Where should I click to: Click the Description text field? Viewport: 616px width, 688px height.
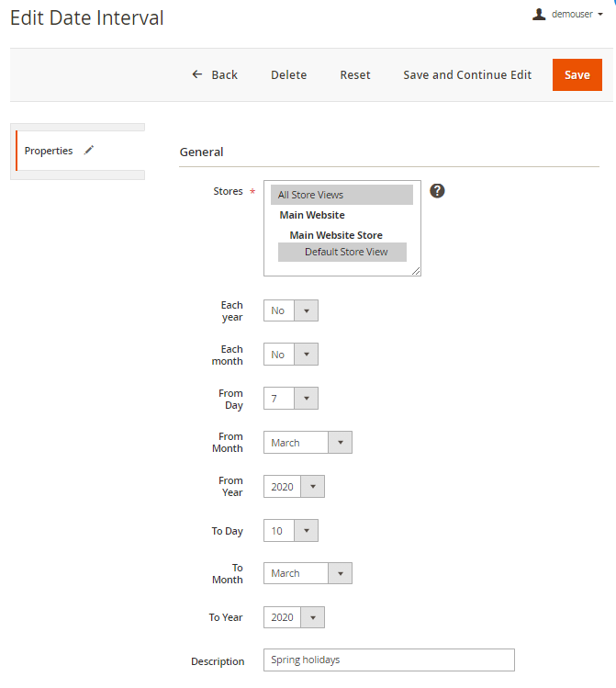pos(388,660)
